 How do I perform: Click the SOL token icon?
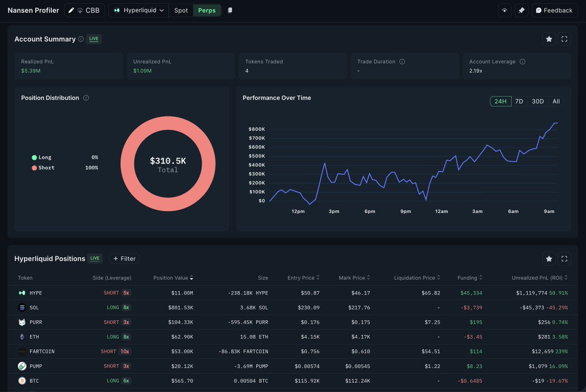click(21, 308)
